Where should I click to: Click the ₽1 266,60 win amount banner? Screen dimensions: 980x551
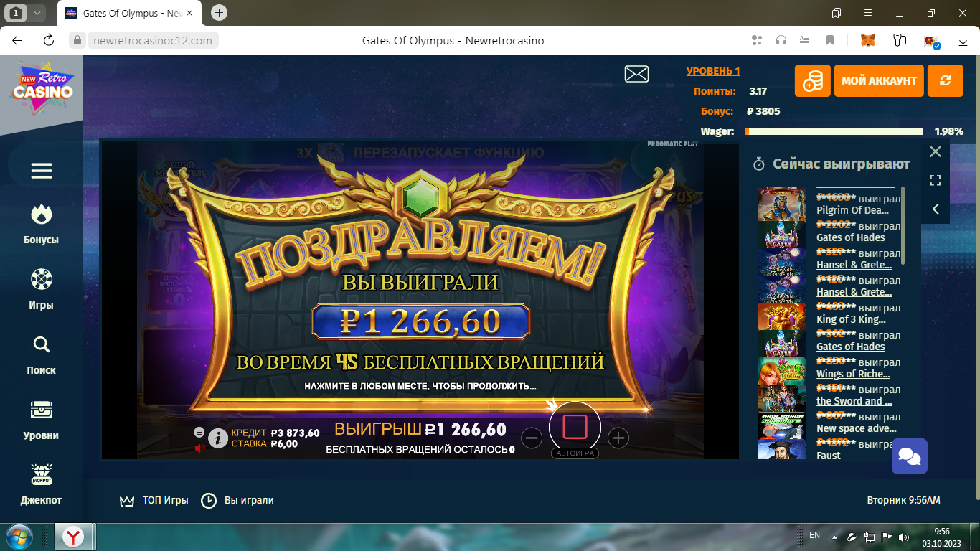[421, 321]
